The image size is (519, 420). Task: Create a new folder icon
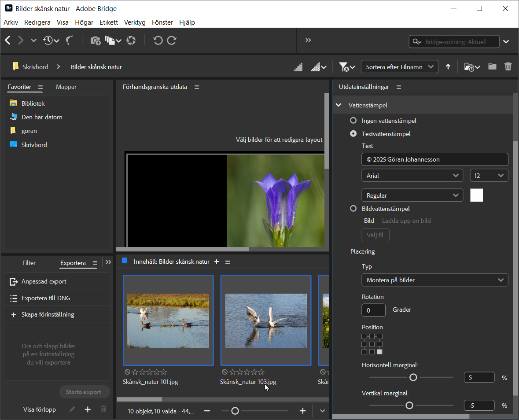coord(492,67)
